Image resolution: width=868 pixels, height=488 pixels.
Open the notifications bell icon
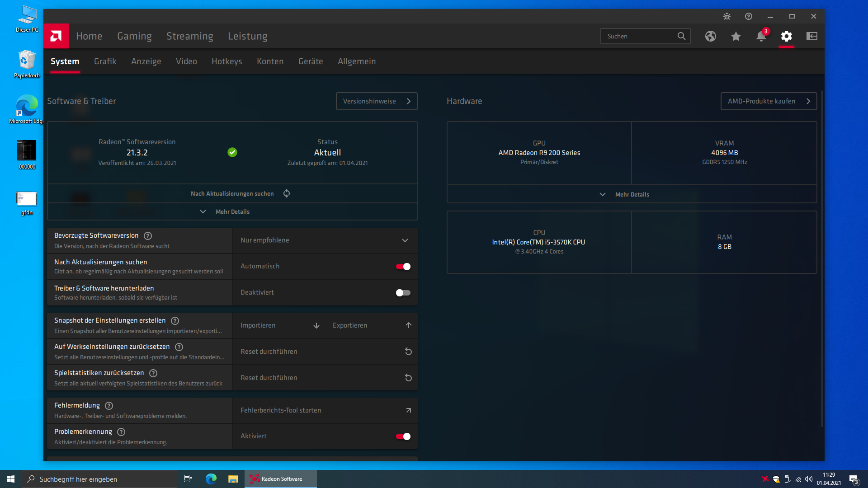(x=761, y=36)
